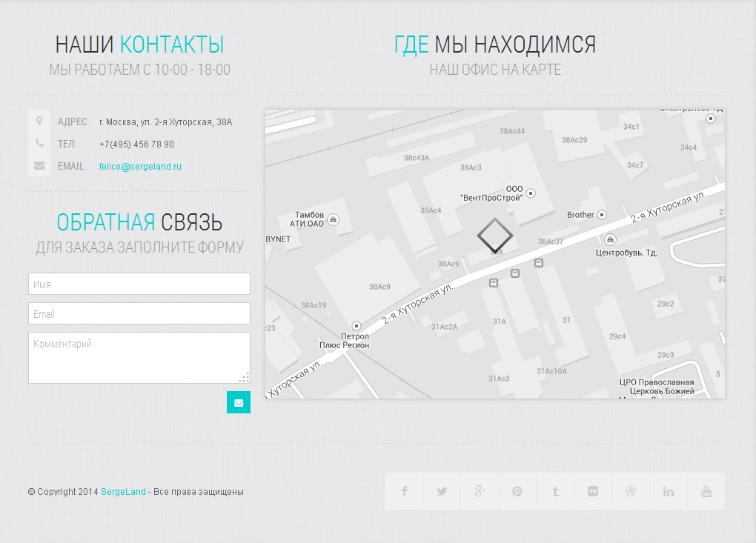Click the diamond office marker on map

[x=494, y=236]
